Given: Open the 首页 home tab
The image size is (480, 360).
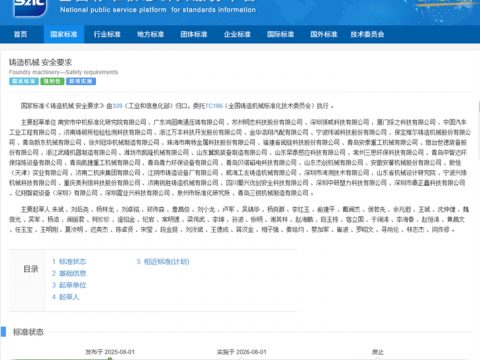Looking at the screenshot, I should point(21,34).
